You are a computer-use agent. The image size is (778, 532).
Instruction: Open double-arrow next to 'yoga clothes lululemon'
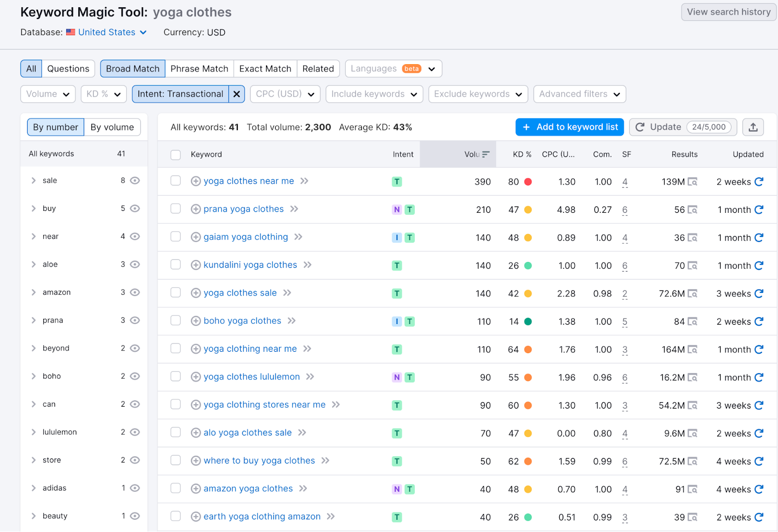click(x=310, y=377)
